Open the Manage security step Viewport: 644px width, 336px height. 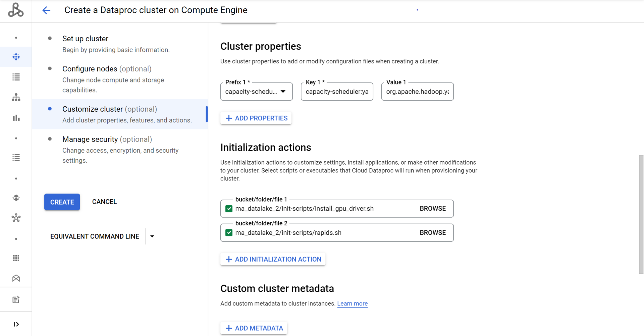point(90,139)
